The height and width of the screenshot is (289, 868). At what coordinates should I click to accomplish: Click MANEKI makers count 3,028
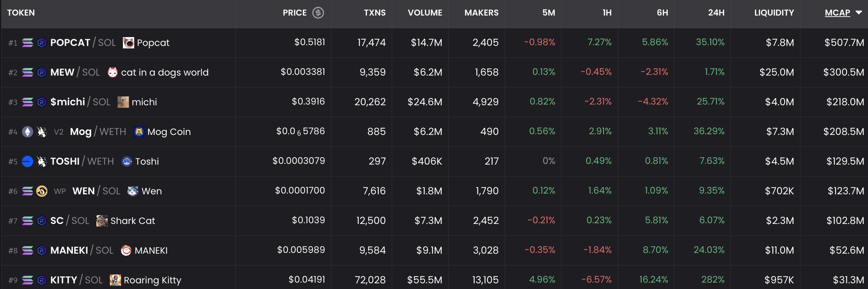pos(486,250)
